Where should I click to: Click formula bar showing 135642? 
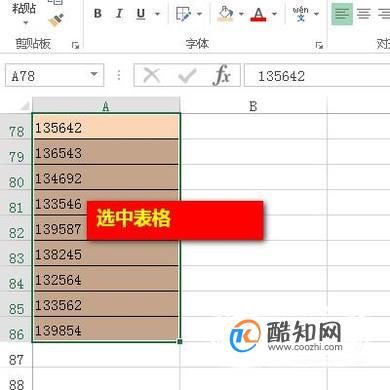317,76
